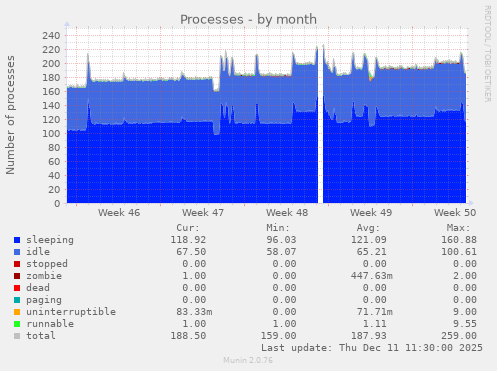This screenshot has width=497, height=371.
Task: Click sleeping current value 118.92
Action: (188, 240)
